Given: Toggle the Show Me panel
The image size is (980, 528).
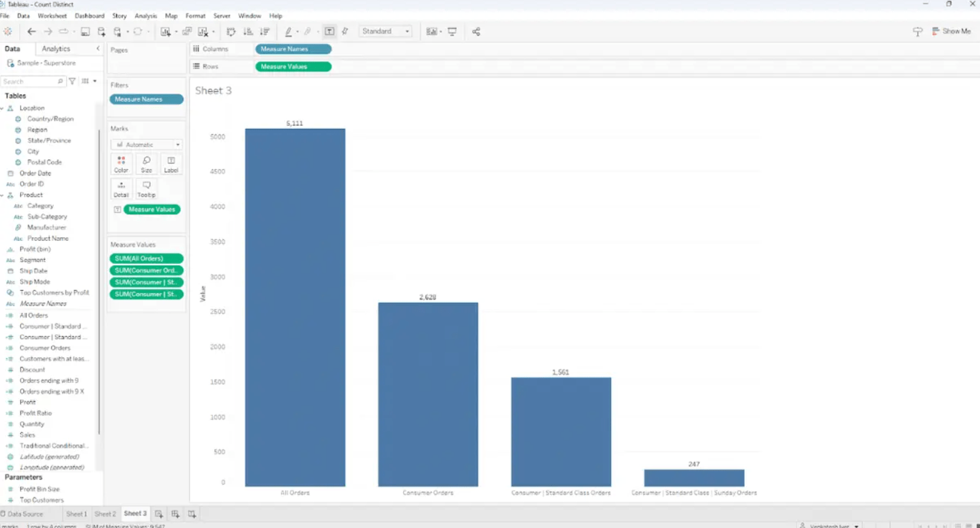Looking at the screenshot, I should tap(951, 31).
